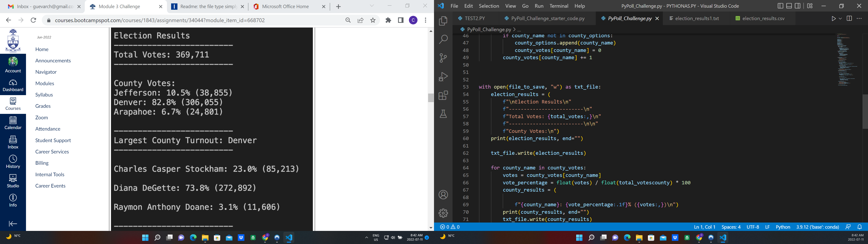Run the Python file with play button

(834, 19)
